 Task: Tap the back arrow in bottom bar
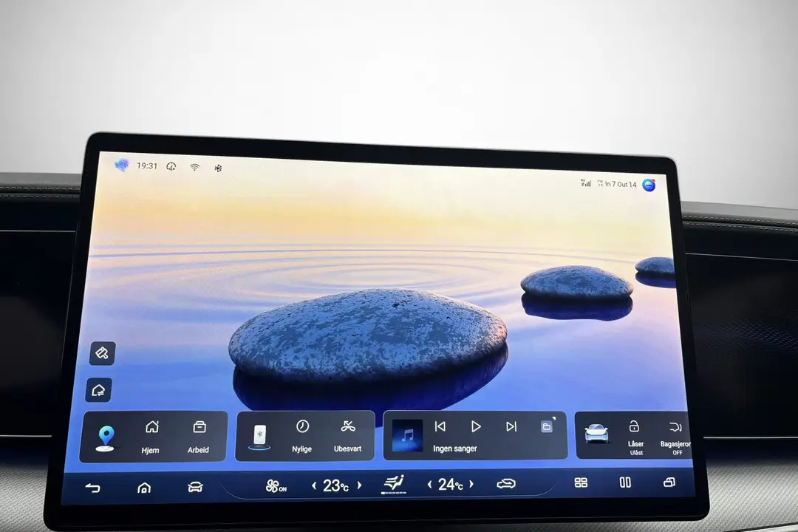point(92,488)
